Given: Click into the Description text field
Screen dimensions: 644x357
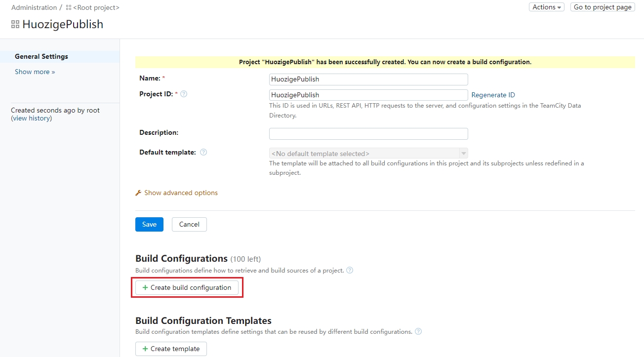Looking at the screenshot, I should 368,134.
